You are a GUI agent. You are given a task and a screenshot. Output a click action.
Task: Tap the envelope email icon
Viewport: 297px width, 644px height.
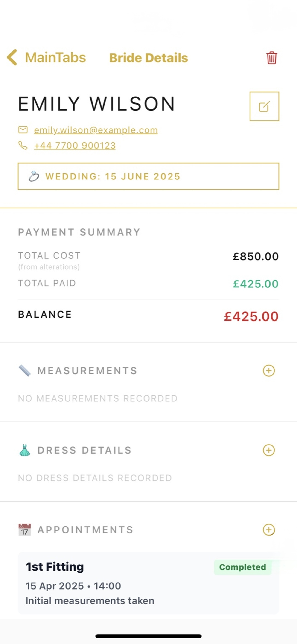pos(23,130)
